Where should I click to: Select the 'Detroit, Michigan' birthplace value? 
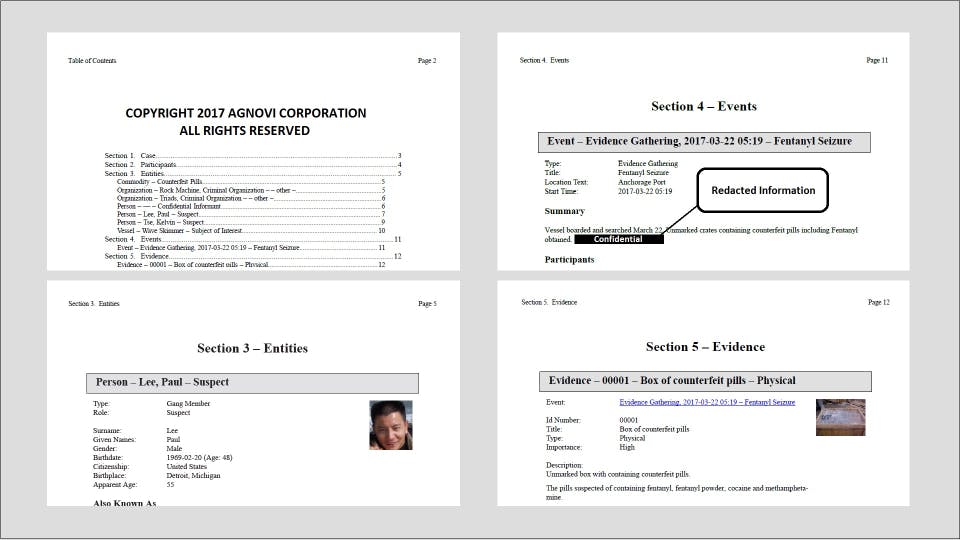193,476
